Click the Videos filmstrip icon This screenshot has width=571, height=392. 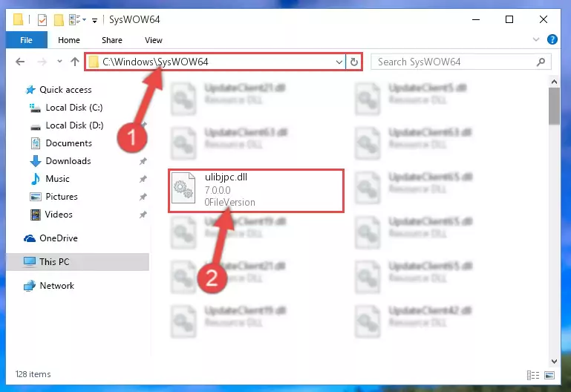(x=36, y=215)
